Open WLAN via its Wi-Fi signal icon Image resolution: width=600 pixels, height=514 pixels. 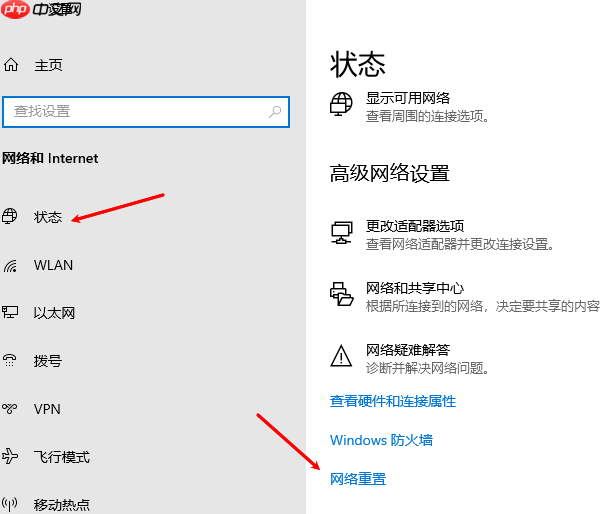click(x=11, y=265)
